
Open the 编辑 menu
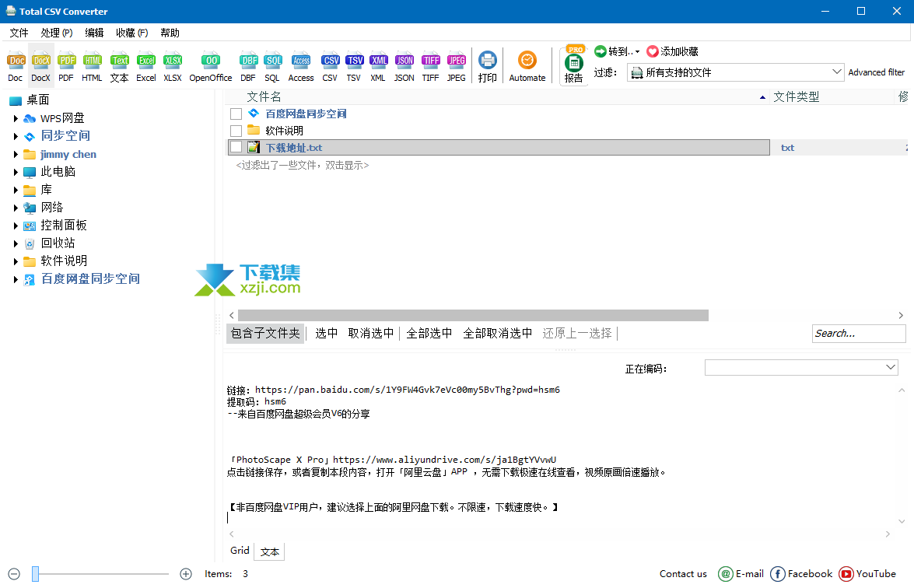pos(94,33)
